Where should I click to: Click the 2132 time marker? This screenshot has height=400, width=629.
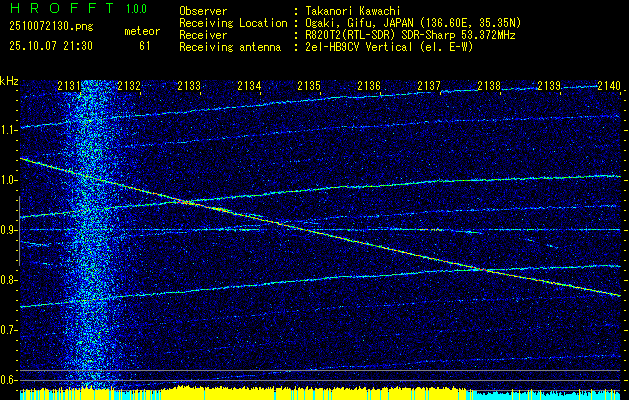tap(129, 86)
